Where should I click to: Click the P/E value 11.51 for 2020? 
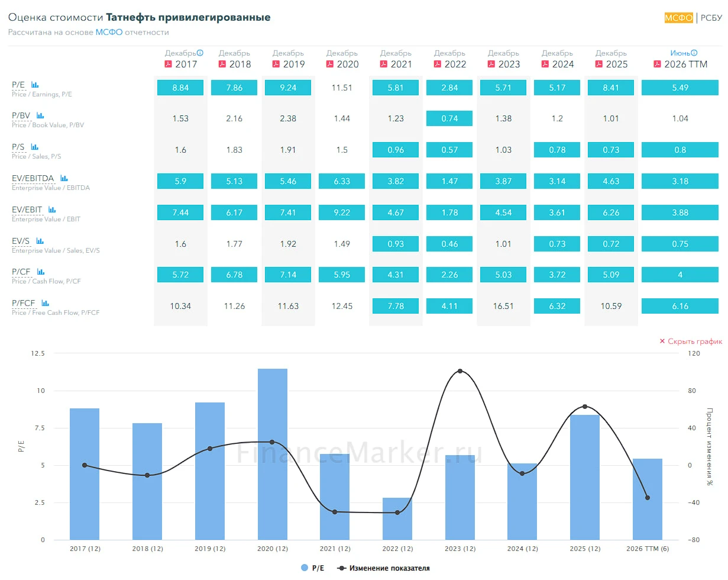tap(342, 88)
